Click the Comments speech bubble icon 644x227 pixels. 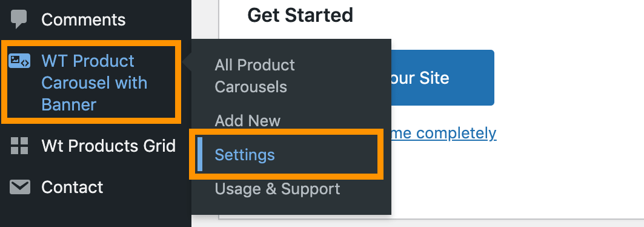point(19,19)
